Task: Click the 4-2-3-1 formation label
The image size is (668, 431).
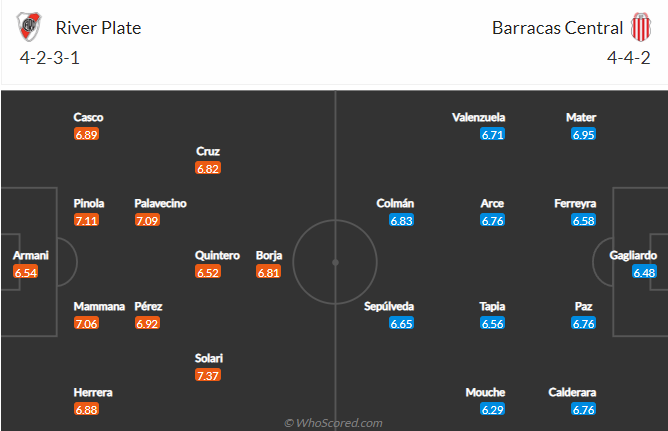Action: (49, 58)
